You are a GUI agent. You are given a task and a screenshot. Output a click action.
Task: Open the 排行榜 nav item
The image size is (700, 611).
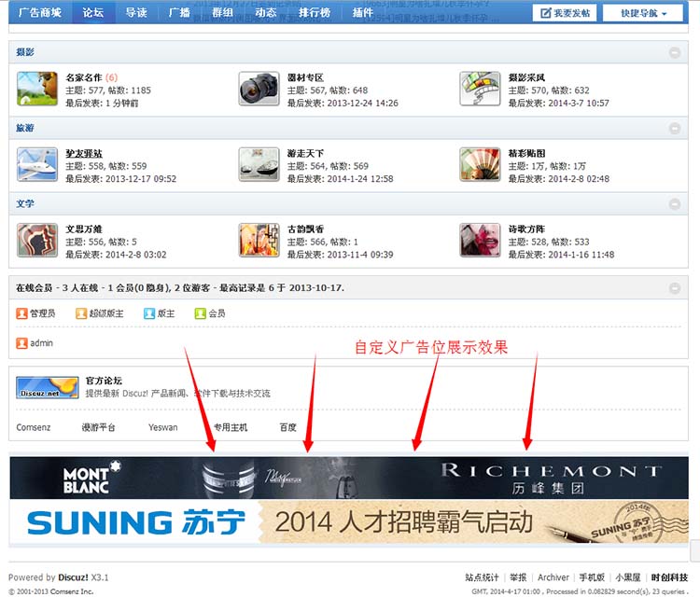click(315, 12)
